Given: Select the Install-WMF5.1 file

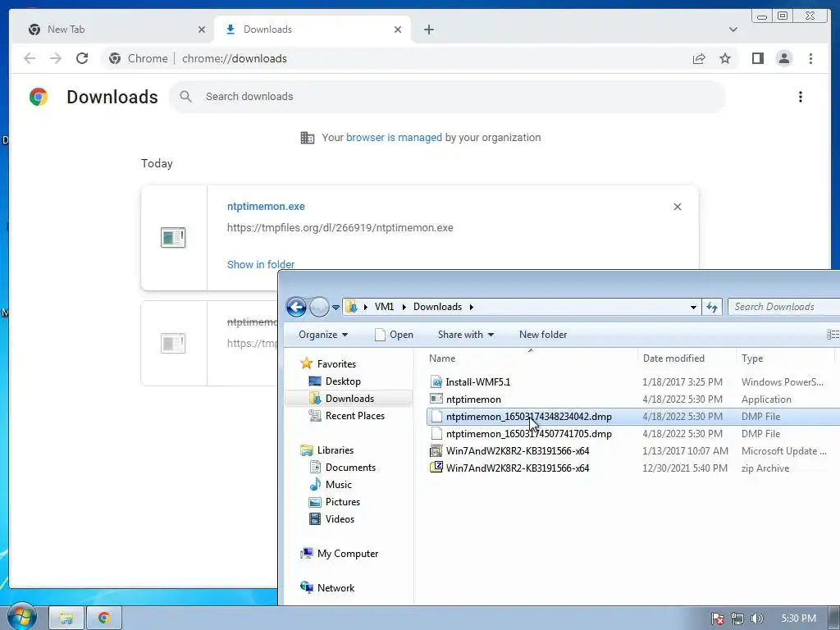Looking at the screenshot, I should (x=633, y=382).
